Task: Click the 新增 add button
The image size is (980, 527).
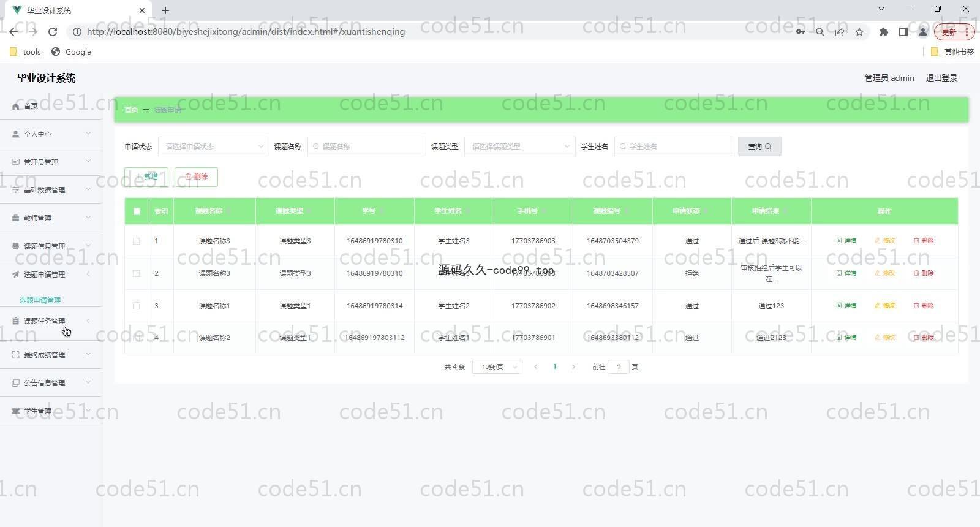Action: point(146,176)
